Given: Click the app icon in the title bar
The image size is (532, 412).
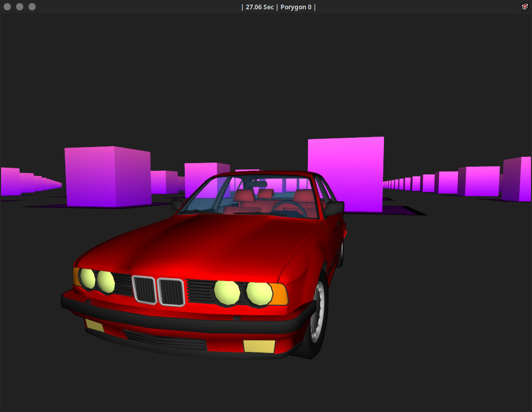Looking at the screenshot, I should pyautogui.click(x=525, y=7).
